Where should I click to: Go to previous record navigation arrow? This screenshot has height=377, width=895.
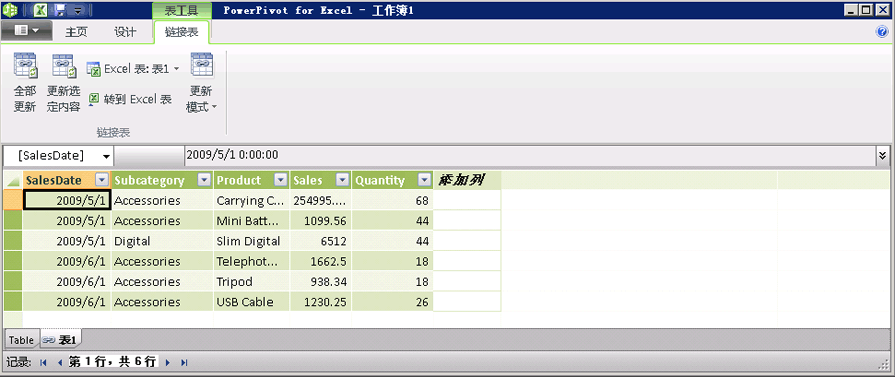60,362
